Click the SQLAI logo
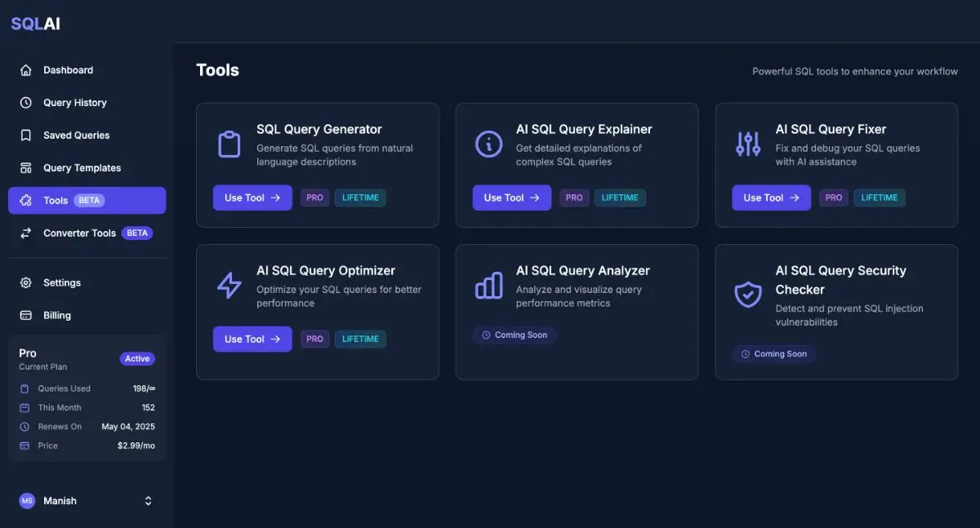 tap(36, 24)
